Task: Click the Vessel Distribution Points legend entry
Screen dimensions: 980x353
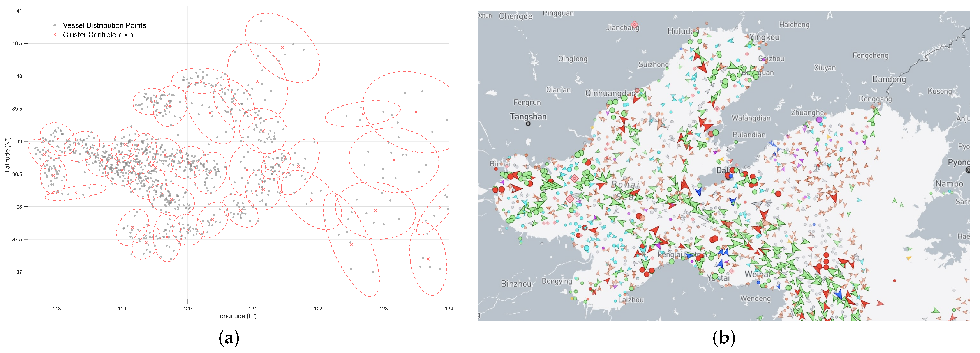Action: (x=104, y=25)
